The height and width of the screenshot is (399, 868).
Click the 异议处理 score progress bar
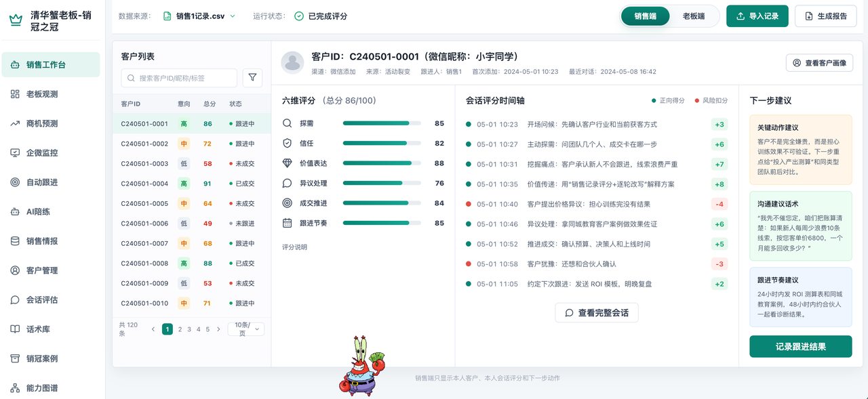[382, 183]
